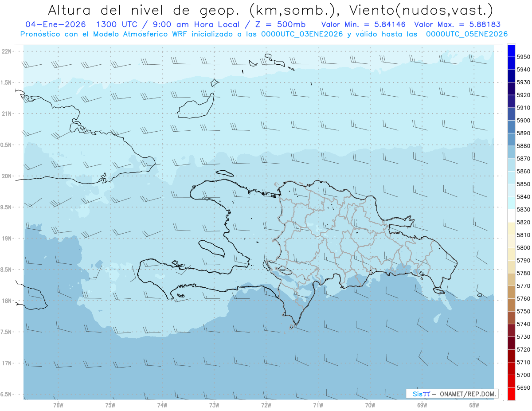Click the 'Valor Max. = 5.88183' text
This screenshot has height=411, width=532.
pos(458,24)
